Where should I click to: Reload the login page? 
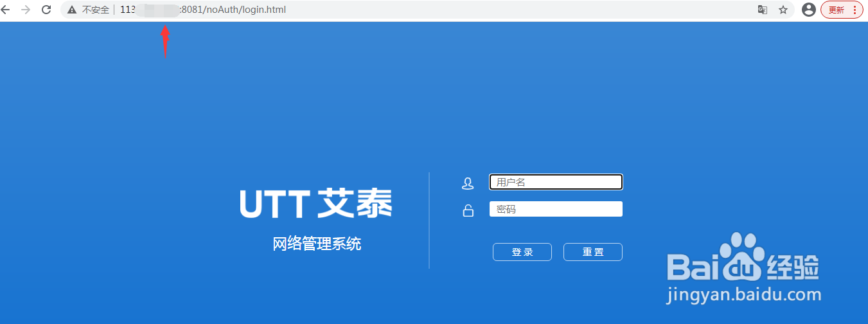46,10
